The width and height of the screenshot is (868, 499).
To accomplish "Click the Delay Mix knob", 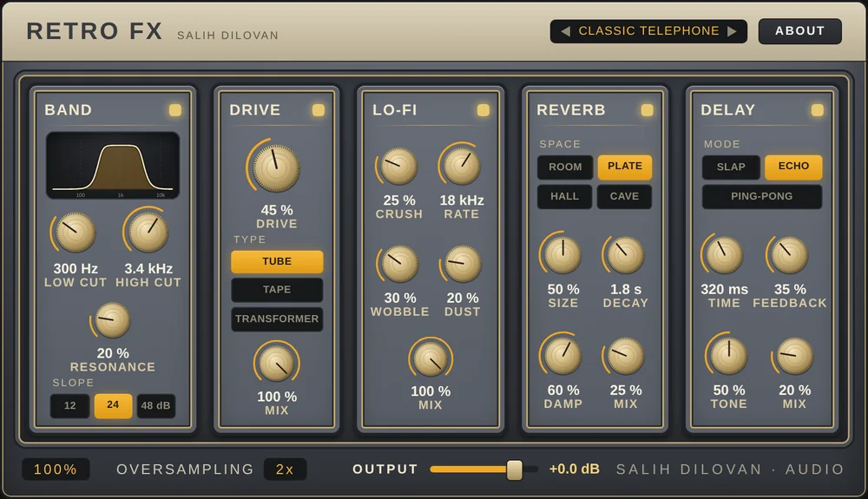I will point(794,357).
